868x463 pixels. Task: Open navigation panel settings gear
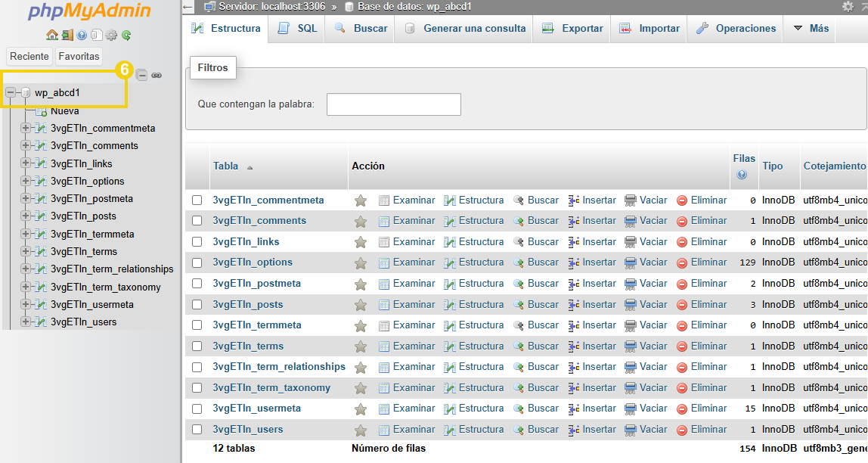tap(111, 36)
